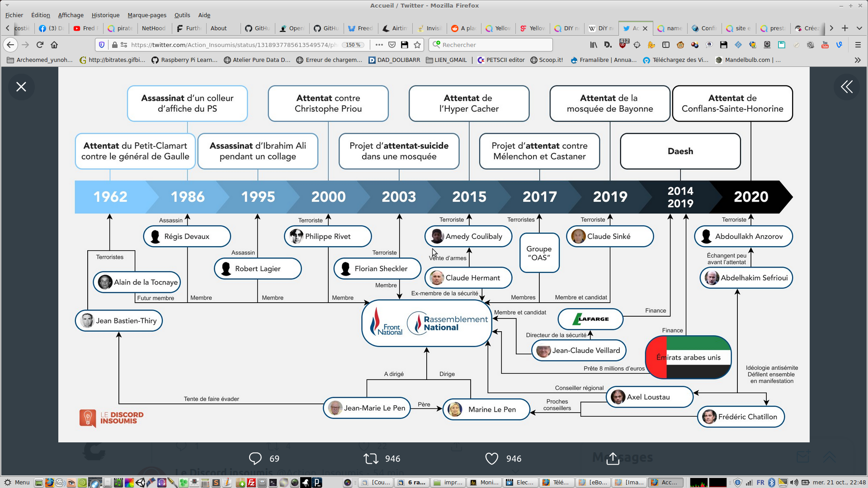Open the Historique menu
Image resolution: width=868 pixels, height=488 pixels.
[x=105, y=15]
